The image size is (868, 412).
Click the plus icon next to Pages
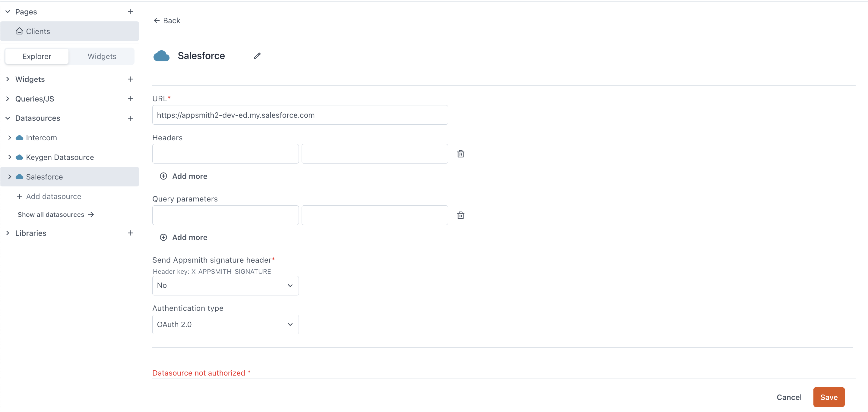point(131,12)
